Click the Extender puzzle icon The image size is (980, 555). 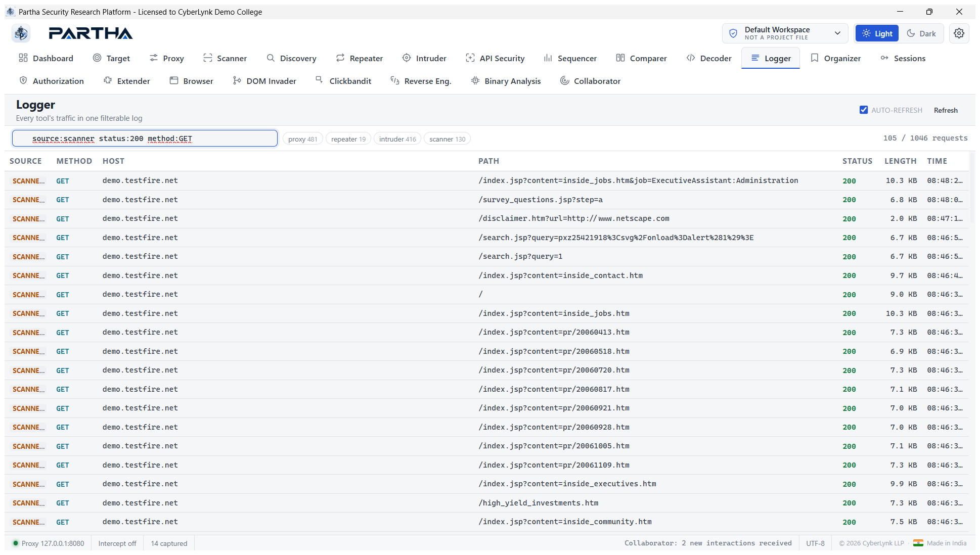(x=108, y=81)
